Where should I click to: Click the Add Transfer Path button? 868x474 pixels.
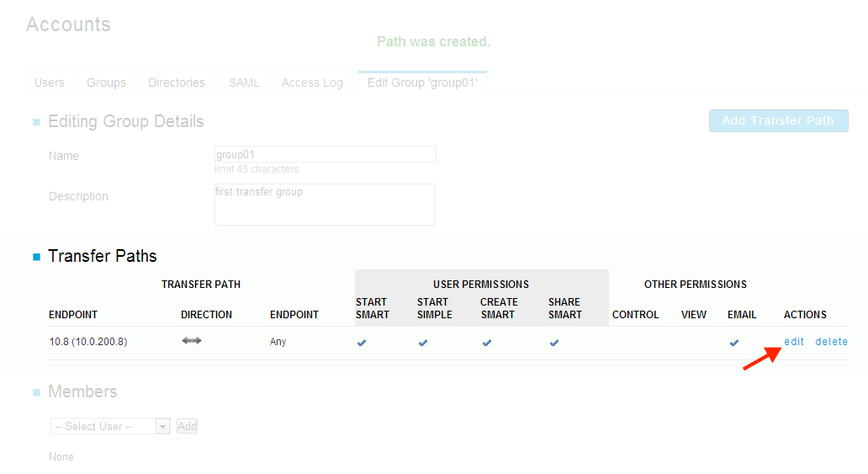(778, 121)
